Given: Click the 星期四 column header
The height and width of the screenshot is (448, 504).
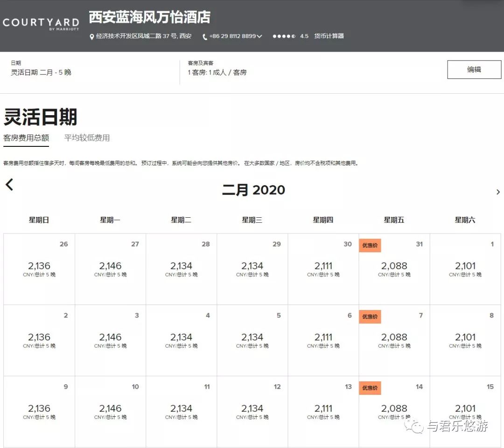Looking at the screenshot, I should point(323,220).
